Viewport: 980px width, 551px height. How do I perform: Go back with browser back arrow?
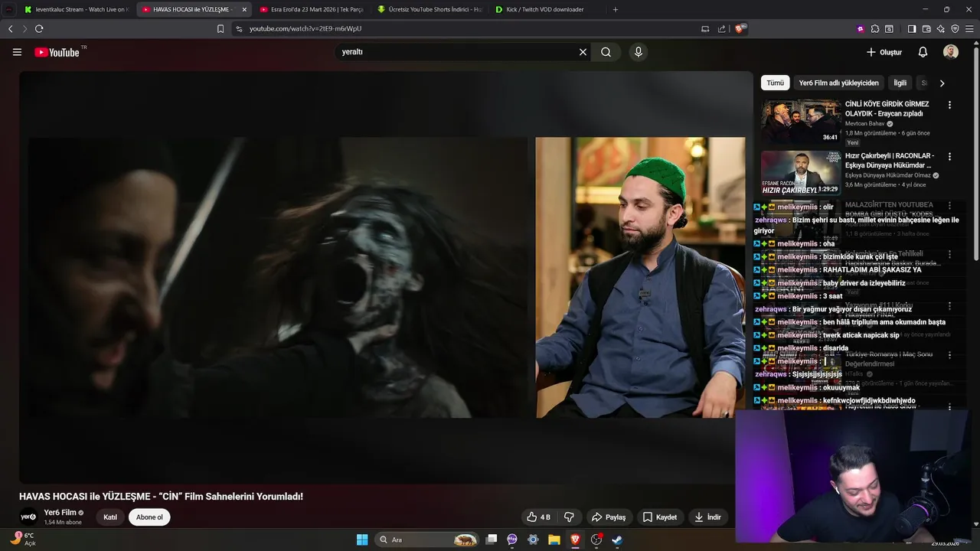pos(10,28)
